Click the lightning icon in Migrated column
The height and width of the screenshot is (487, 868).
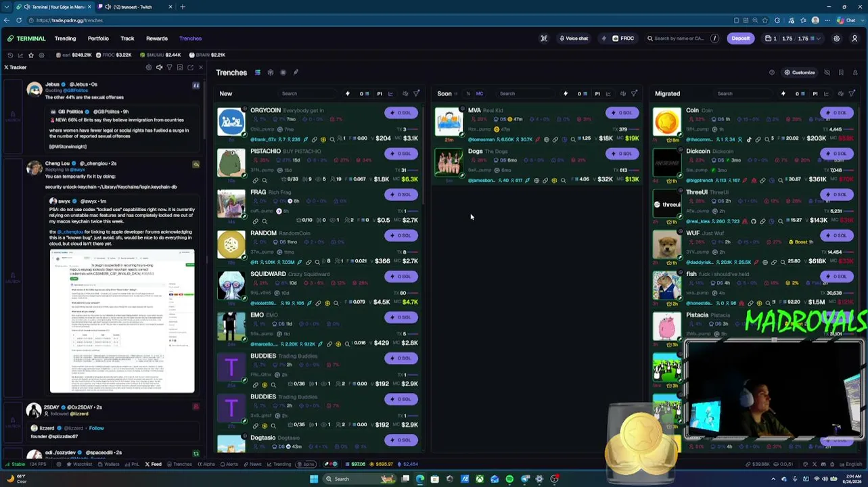[783, 94]
